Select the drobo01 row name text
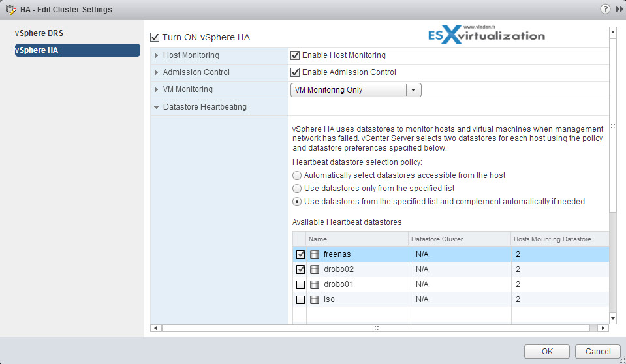 coord(339,284)
